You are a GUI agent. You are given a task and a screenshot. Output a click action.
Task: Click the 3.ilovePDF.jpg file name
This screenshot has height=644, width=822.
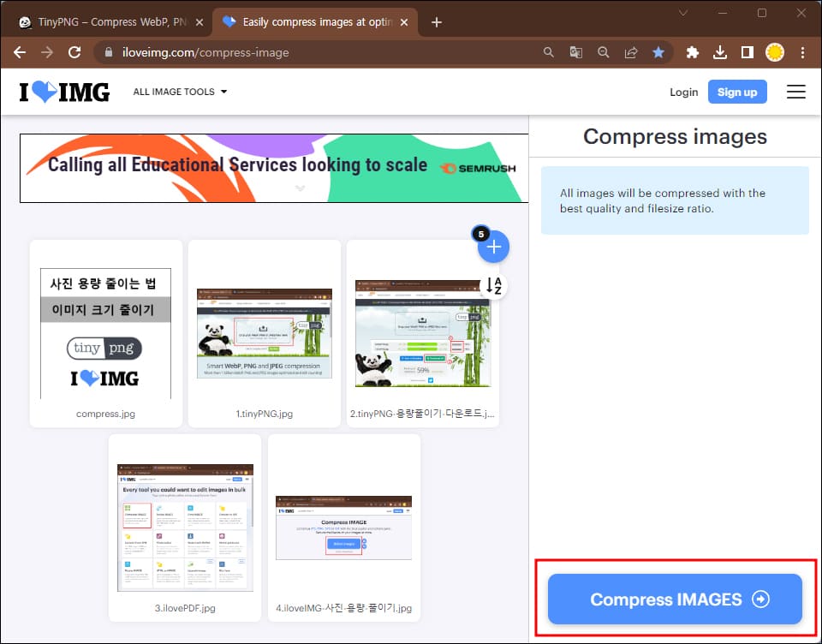click(185, 608)
